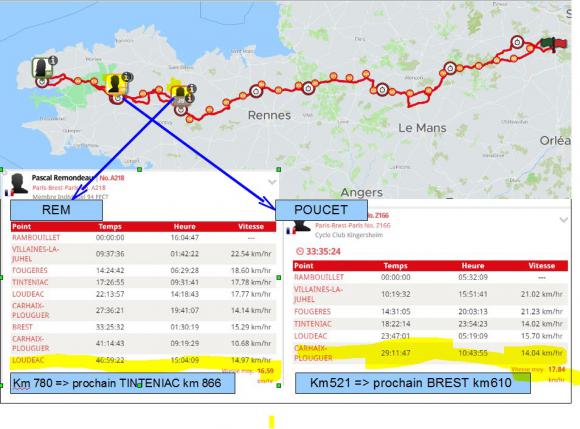Click the clock icon beside 33:35:24
The height and width of the screenshot is (429, 580).
pos(300,251)
